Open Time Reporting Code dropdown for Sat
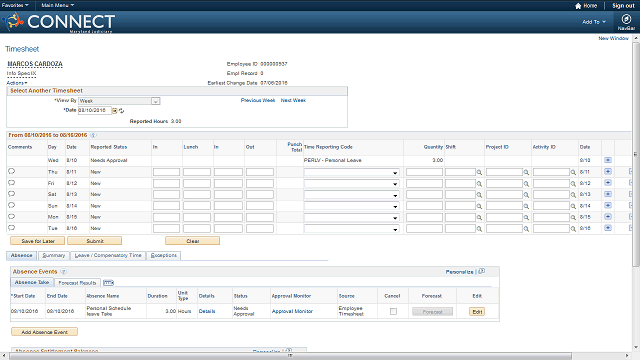The height and width of the screenshot is (360, 640). (x=351, y=195)
